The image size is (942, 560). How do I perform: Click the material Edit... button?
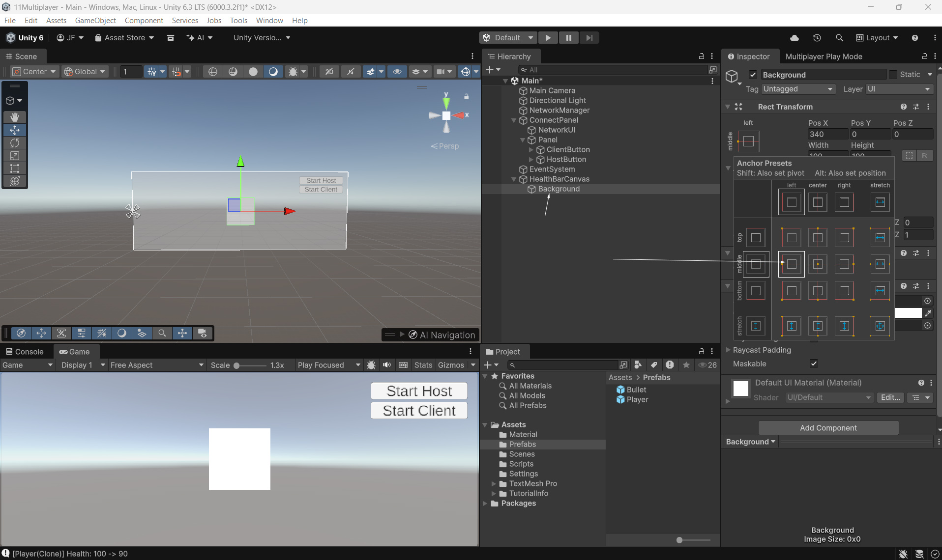pyautogui.click(x=890, y=397)
